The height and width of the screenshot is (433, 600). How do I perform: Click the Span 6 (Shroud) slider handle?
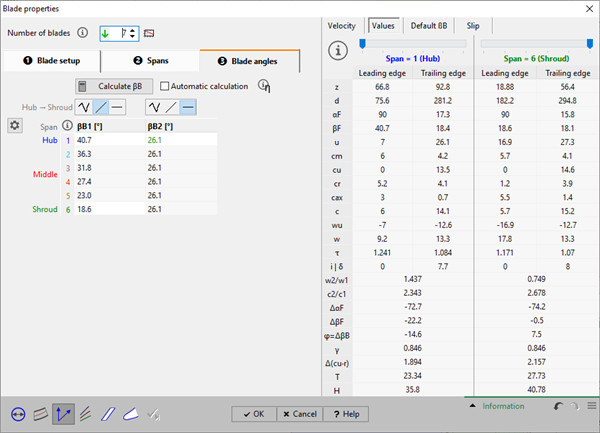coord(590,44)
